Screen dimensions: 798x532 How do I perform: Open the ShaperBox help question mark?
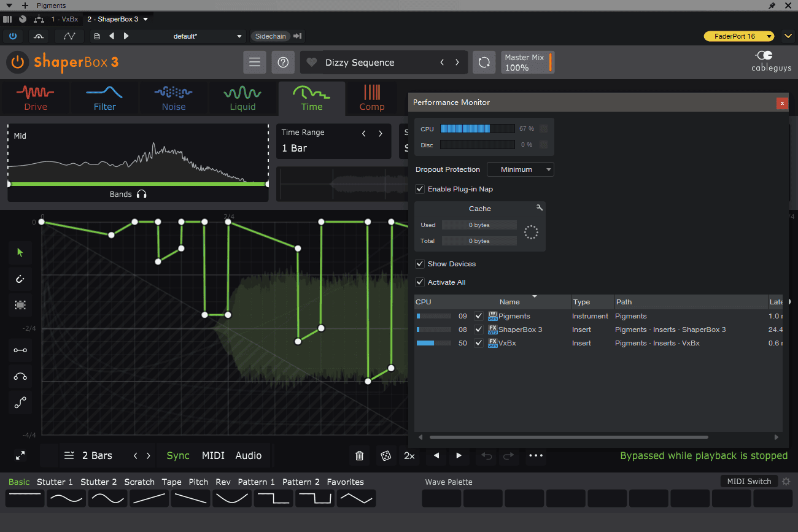(x=283, y=62)
